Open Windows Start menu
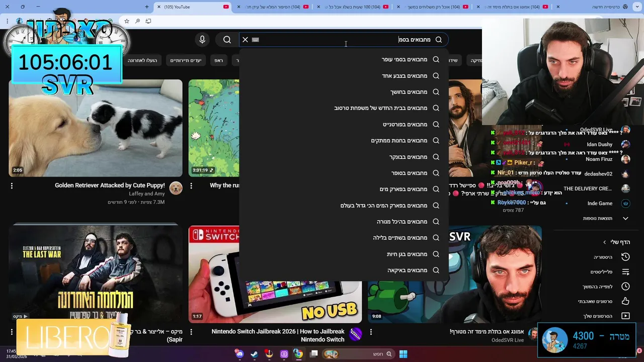 [403, 354]
